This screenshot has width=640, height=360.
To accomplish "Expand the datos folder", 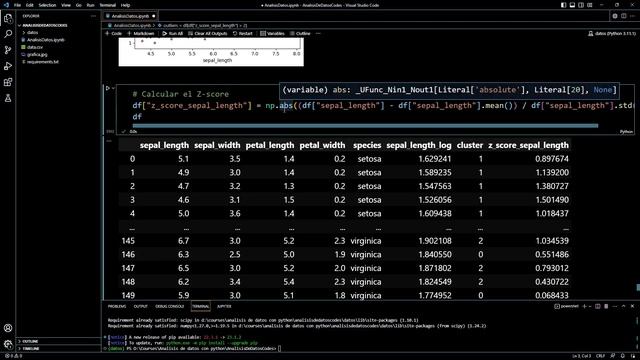I will [x=32, y=33].
